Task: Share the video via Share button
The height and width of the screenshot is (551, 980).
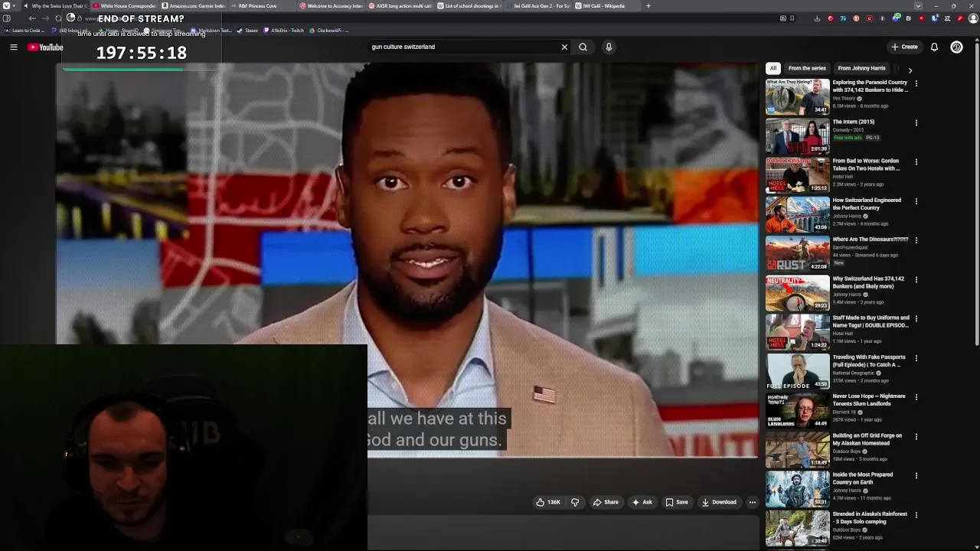Action: [606, 502]
